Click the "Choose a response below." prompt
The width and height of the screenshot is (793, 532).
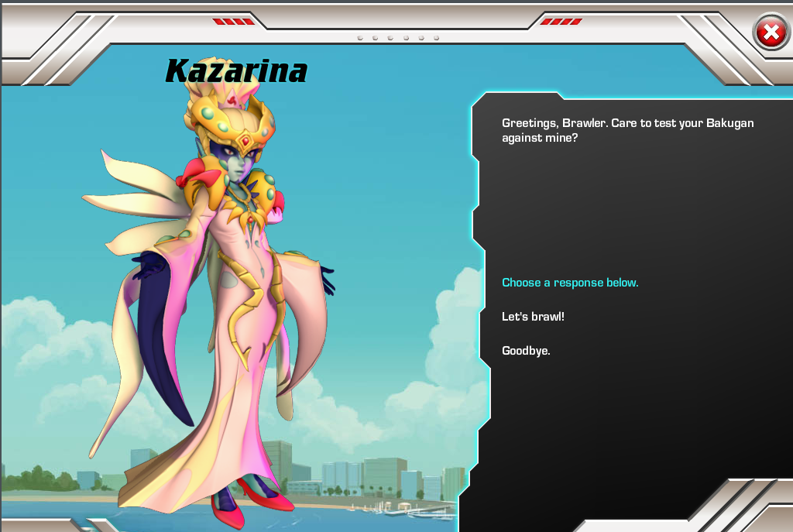[x=570, y=283]
